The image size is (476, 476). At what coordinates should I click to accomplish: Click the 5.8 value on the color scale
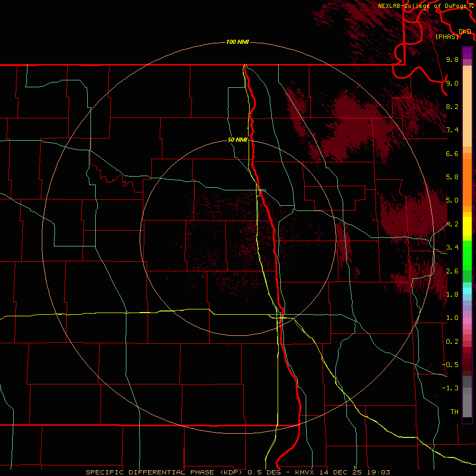point(452,177)
